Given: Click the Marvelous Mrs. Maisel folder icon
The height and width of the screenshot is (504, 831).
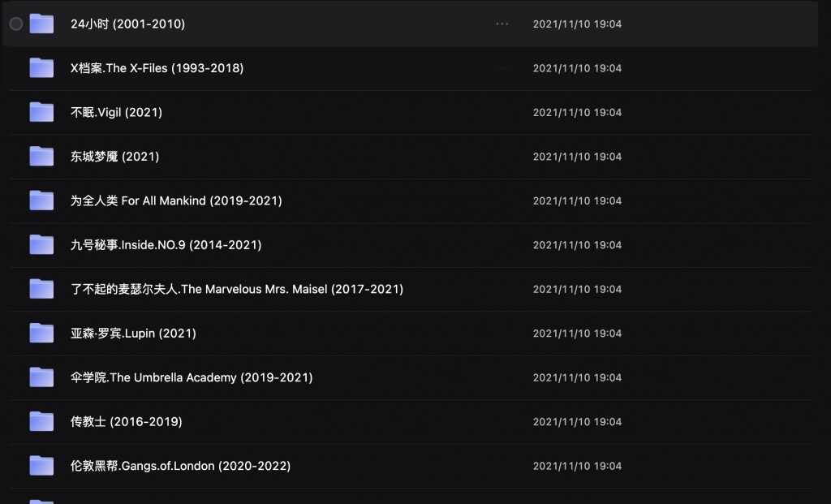Looking at the screenshot, I should pos(41,289).
